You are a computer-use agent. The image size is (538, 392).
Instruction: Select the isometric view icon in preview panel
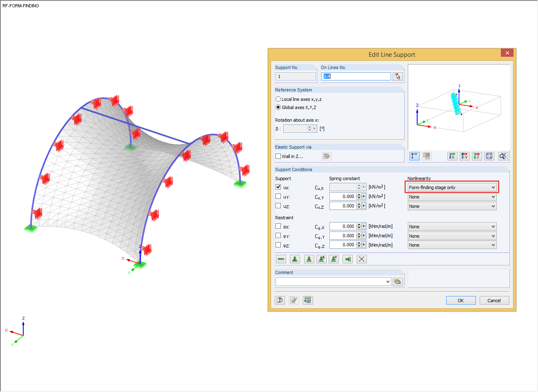tap(489, 156)
